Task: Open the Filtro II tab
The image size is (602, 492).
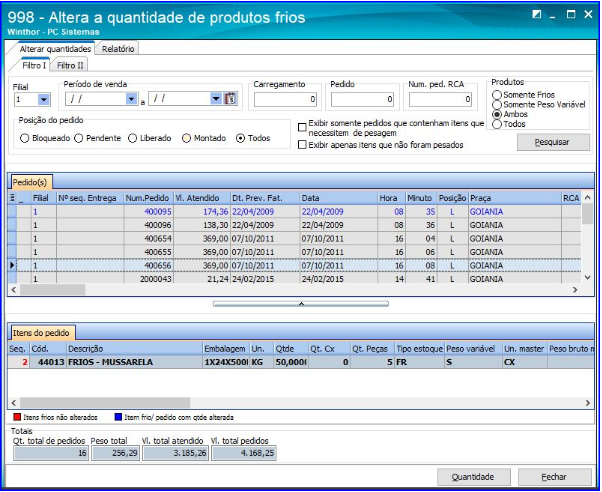Action: pyautogui.click(x=70, y=65)
